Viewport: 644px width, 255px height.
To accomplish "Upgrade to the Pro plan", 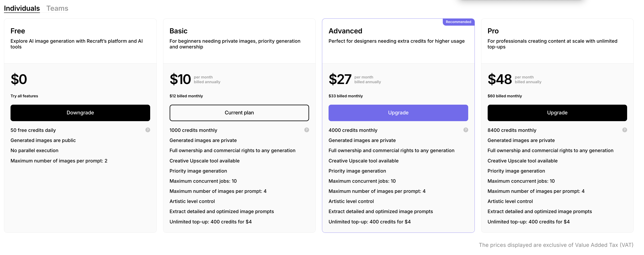I will [x=557, y=112].
